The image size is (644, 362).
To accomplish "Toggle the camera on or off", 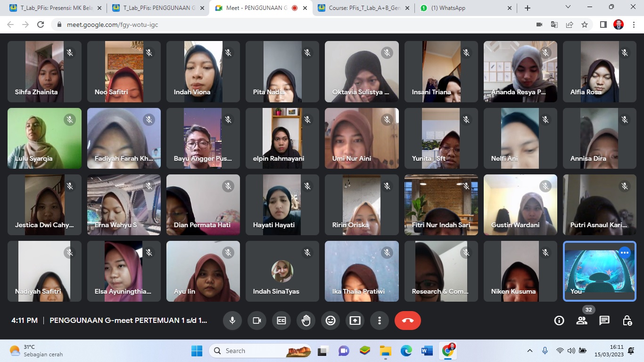I will click(257, 321).
